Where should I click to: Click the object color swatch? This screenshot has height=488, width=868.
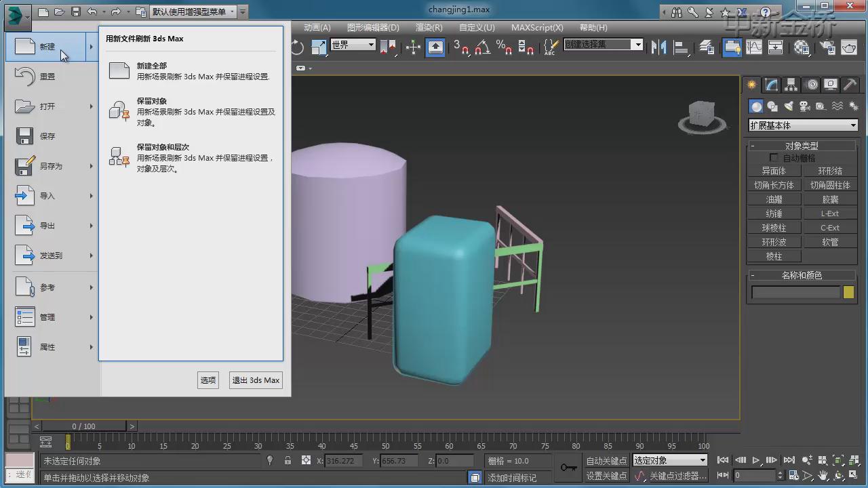(848, 292)
